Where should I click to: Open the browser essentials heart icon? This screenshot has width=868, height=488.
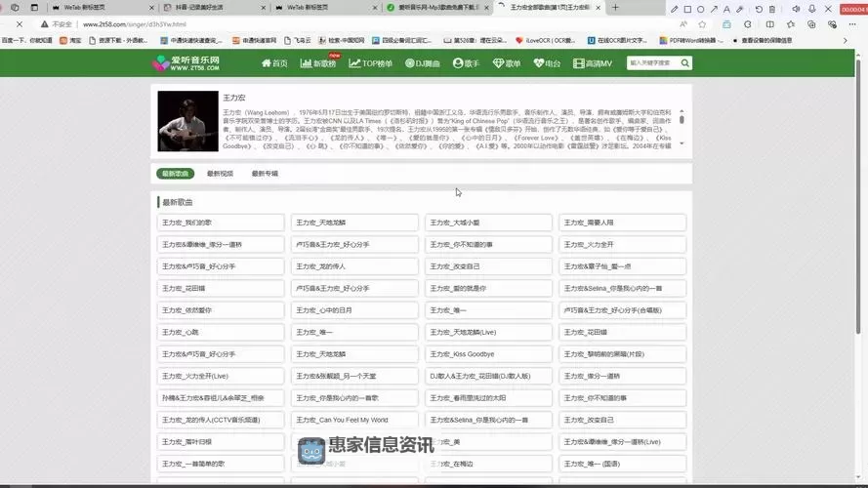[x=832, y=24]
